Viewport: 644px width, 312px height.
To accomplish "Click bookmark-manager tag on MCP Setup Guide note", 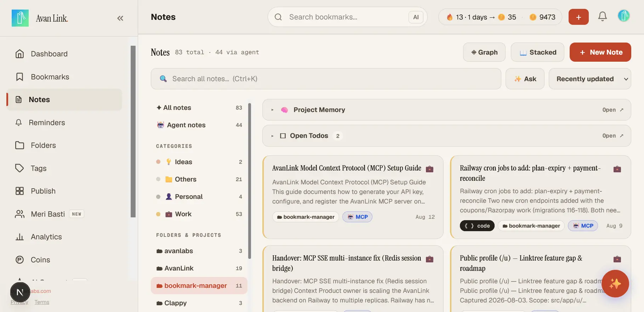I will pyautogui.click(x=306, y=217).
